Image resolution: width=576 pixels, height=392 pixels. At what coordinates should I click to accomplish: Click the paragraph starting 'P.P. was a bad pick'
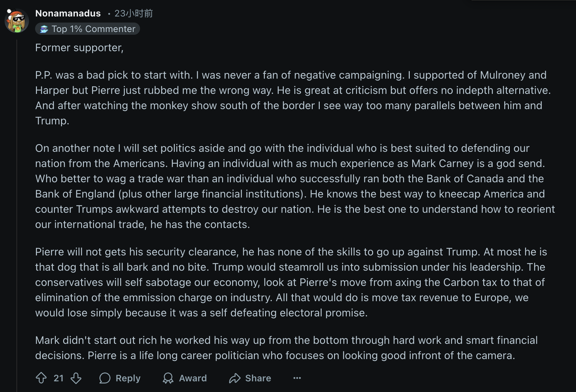[293, 98]
